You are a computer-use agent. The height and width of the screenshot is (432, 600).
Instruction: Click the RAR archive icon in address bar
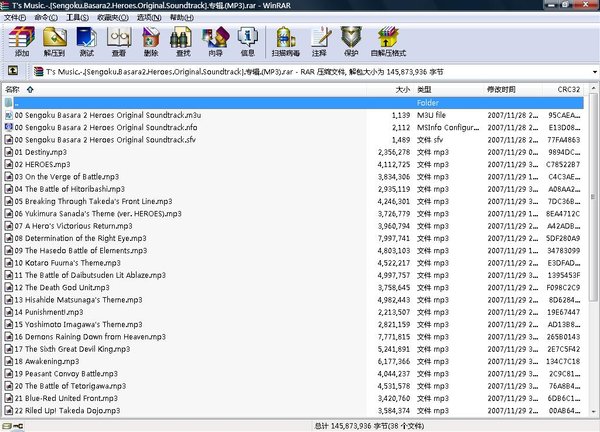coord(38,72)
